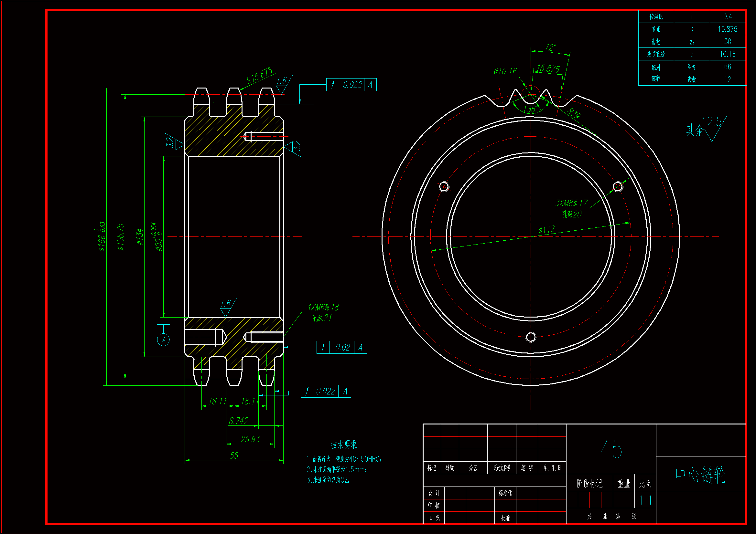
Task: Select the overall width dimension 55
Action: pyautogui.click(x=234, y=455)
